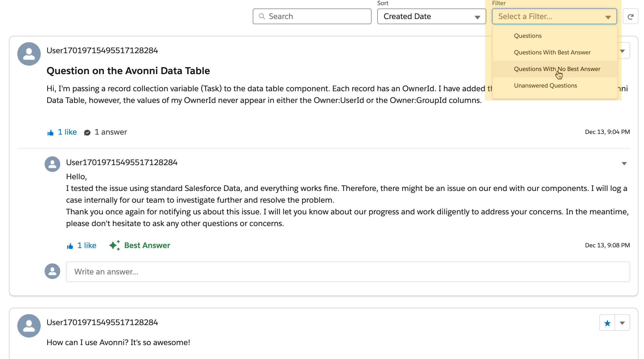The height and width of the screenshot is (359, 644).
Task: Click the thumbs-up icon on Avonni question
Action: tap(50, 132)
